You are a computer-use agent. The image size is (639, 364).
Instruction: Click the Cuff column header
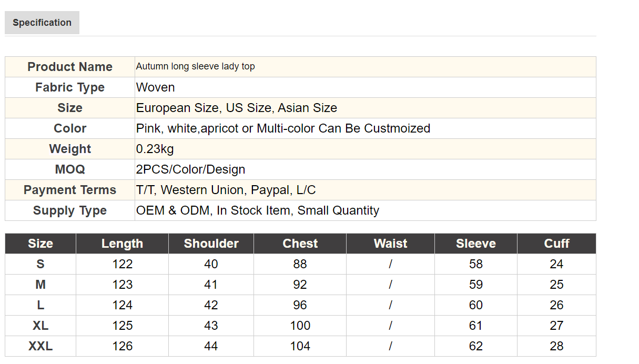pos(557,244)
